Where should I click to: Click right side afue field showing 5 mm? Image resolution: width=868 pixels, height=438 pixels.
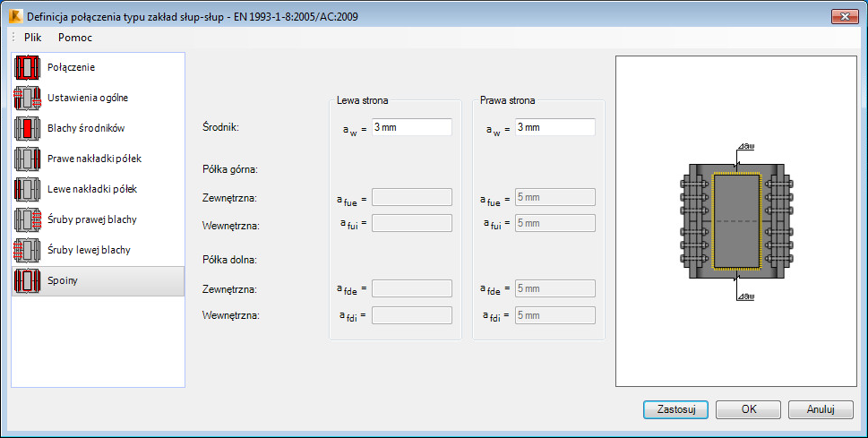click(x=555, y=197)
